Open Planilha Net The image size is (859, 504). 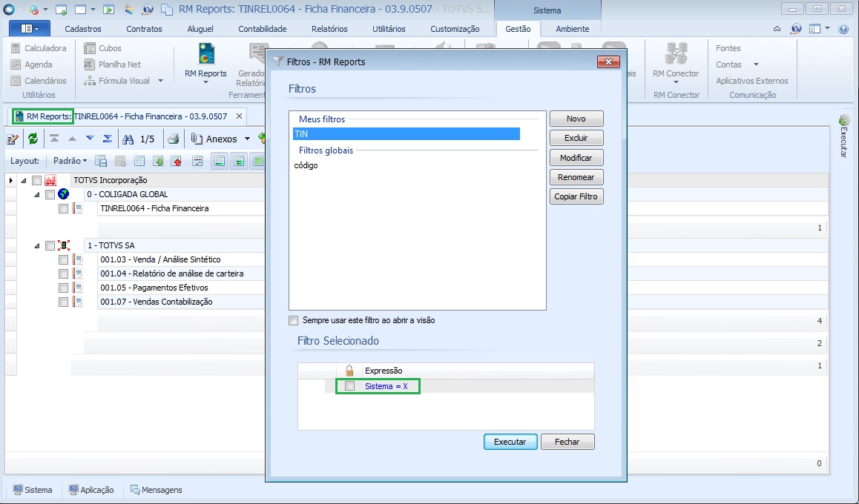click(112, 64)
